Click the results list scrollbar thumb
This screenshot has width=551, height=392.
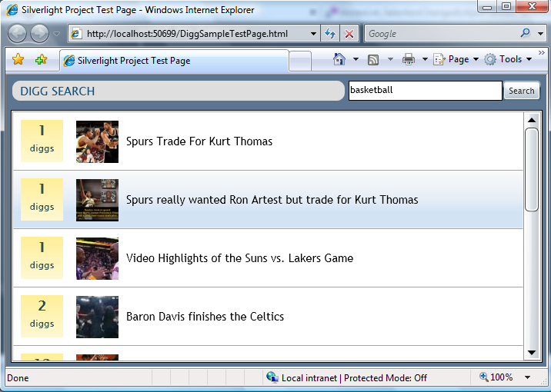pos(532,170)
